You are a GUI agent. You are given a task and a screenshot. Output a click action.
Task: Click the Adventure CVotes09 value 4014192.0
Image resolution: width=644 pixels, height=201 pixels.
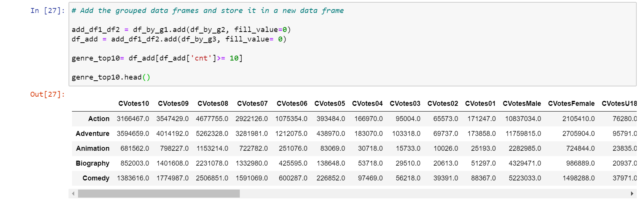[x=172, y=134]
